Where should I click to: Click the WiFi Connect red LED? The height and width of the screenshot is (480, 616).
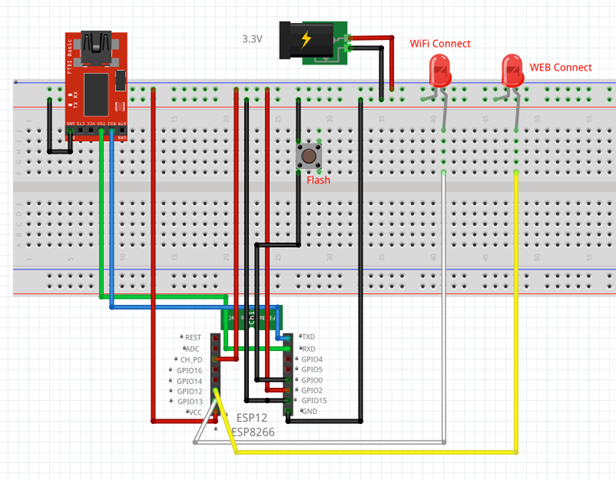[x=440, y=71]
